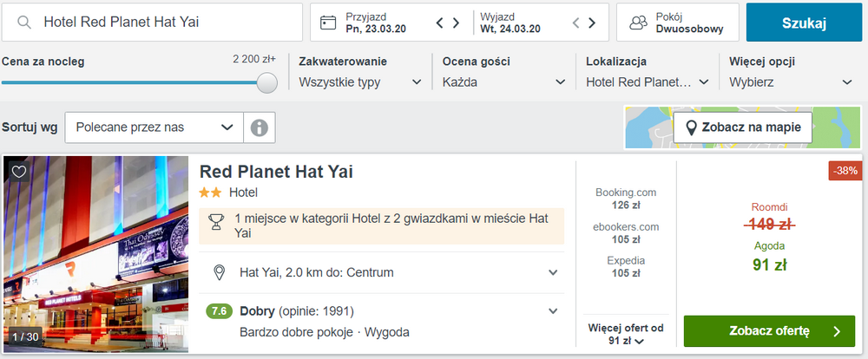Click the heart favorite icon on hotel photo
This screenshot has height=359, width=868.
click(x=19, y=172)
